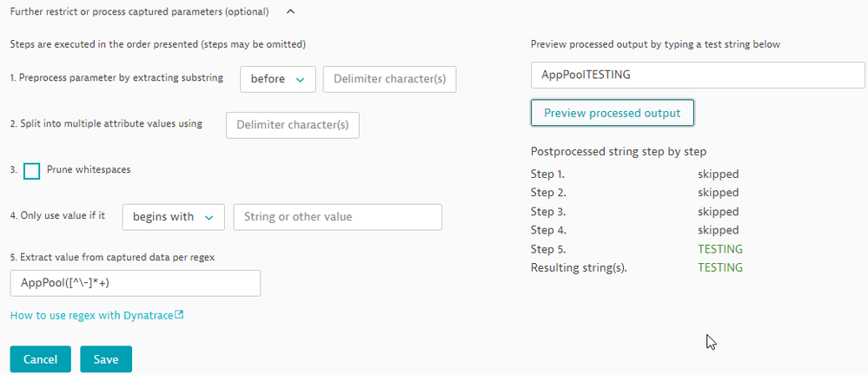
Task: Open the "before" substring dropdown
Action: click(x=276, y=79)
